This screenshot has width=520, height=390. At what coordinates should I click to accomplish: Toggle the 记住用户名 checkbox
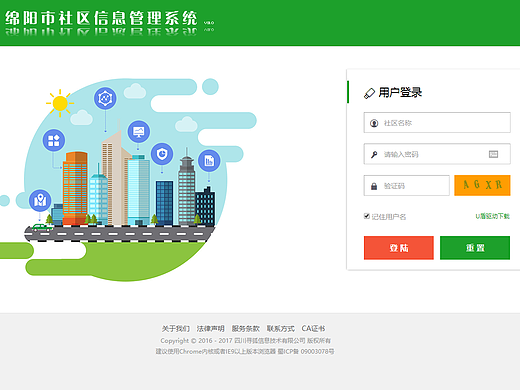[367, 216]
